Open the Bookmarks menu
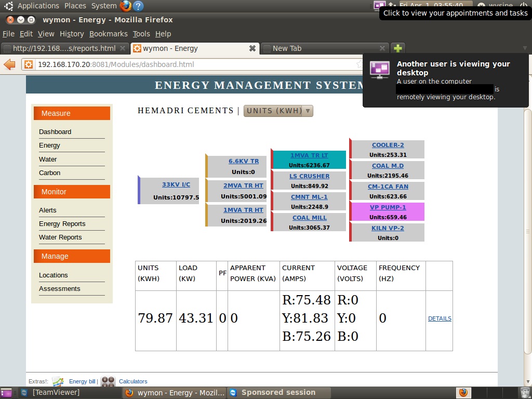The image size is (532, 399). click(108, 34)
